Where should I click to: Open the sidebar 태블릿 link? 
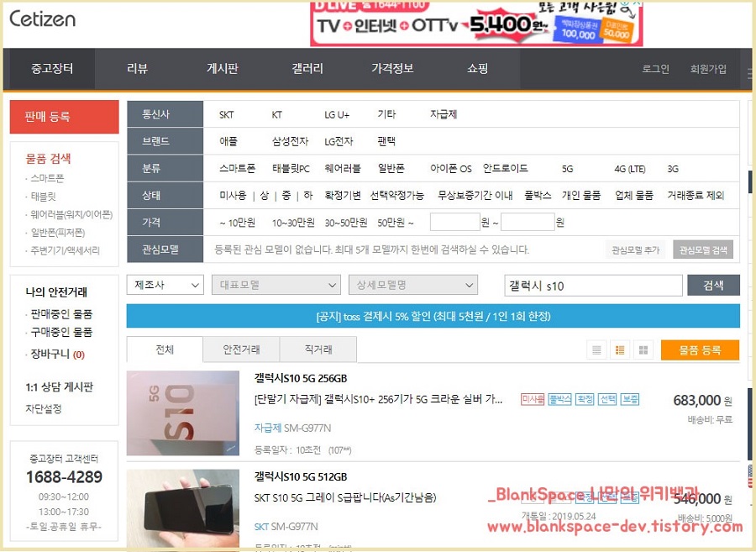click(44, 197)
